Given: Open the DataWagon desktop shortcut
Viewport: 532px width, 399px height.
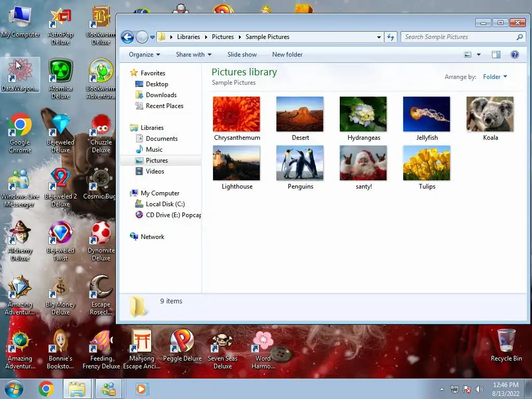Looking at the screenshot, I should (x=20, y=75).
